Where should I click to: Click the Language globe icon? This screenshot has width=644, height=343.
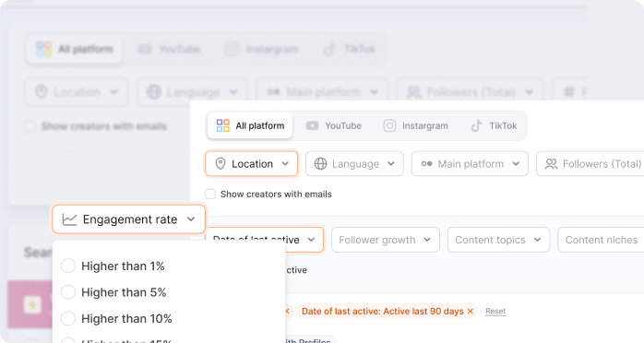point(320,164)
